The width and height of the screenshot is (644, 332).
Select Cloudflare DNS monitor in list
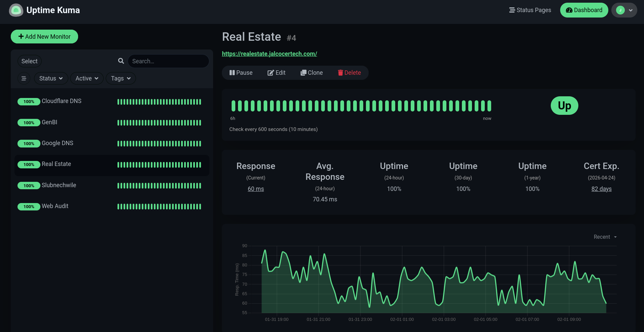coord(62,101)
